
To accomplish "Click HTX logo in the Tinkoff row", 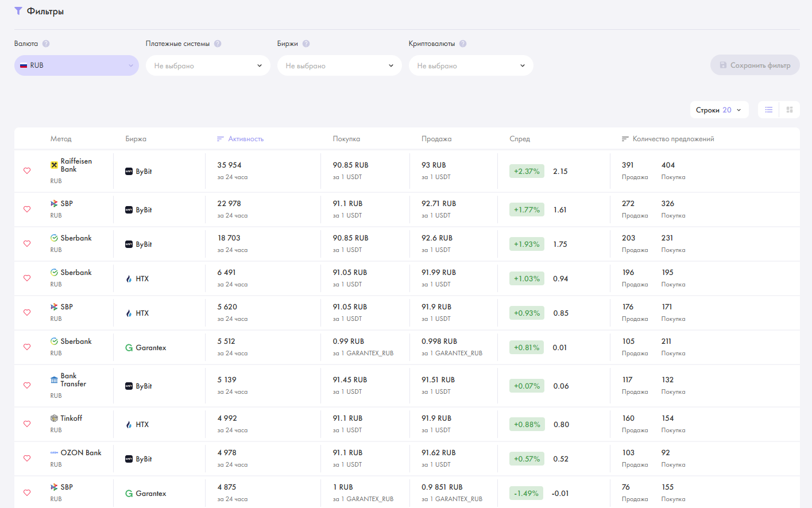I will click(x=129, y=425).
